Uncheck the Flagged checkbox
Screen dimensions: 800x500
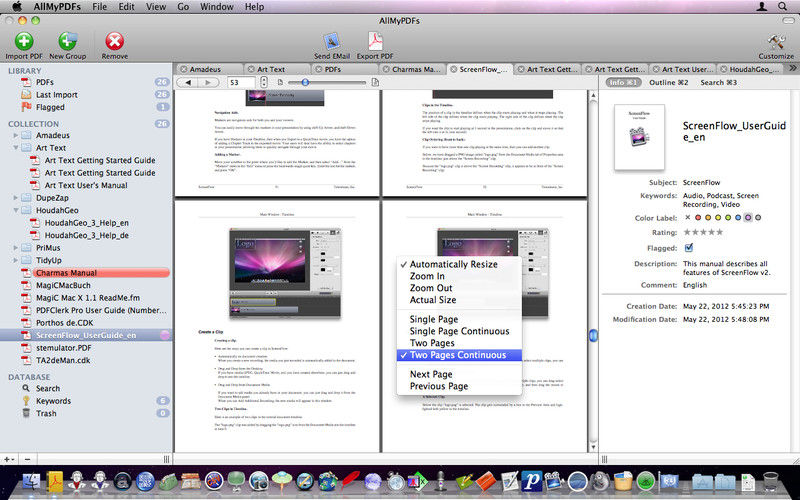pyautogui.click(x=689, y=248)
